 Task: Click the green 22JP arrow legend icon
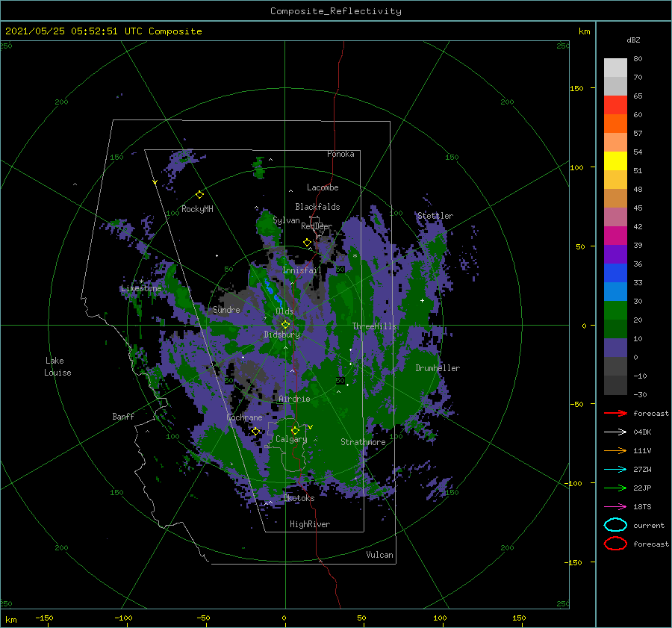615,488
